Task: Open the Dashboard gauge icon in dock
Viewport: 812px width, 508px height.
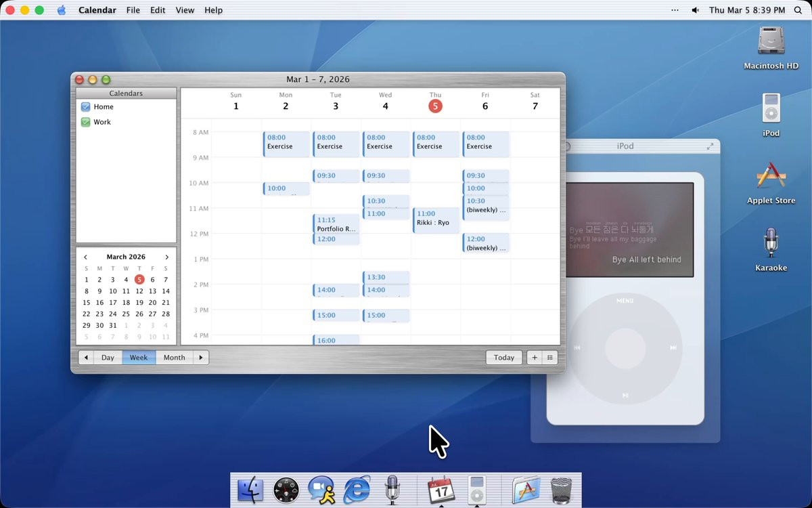Action: coord(286,490)
